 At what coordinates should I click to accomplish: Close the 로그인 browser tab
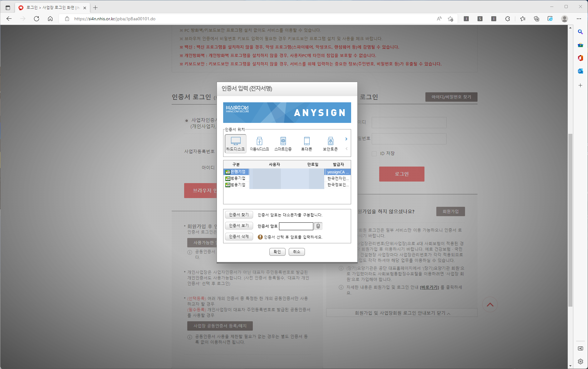point(85,8)
